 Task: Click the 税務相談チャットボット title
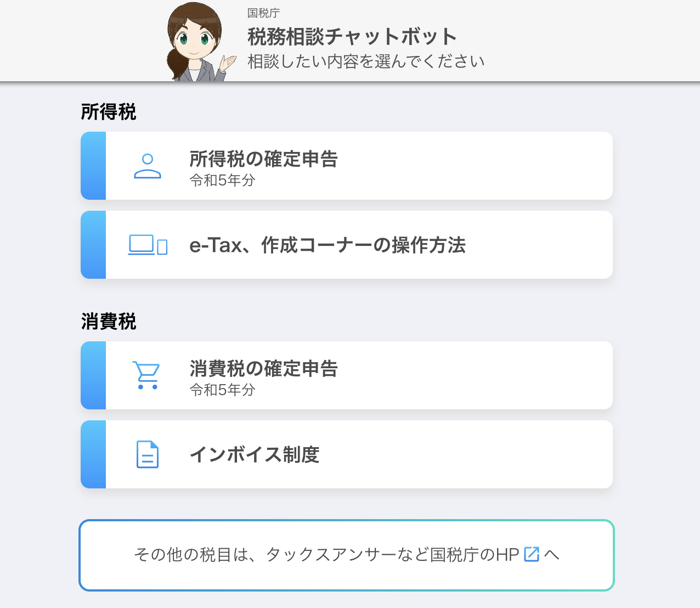[x=352, y=37]
